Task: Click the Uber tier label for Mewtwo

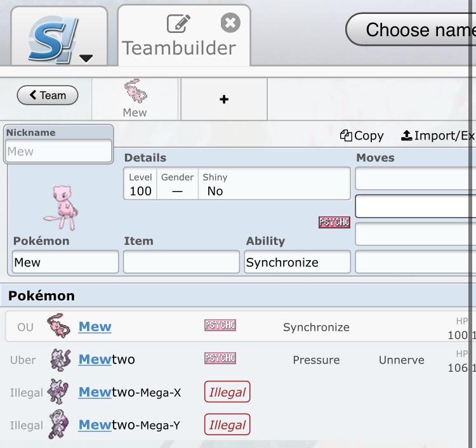Action: point(23,360)
